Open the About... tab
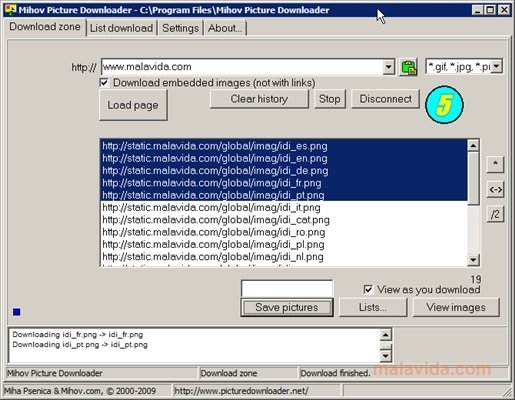This screenshot has height=400, width=515. (225, 28)
